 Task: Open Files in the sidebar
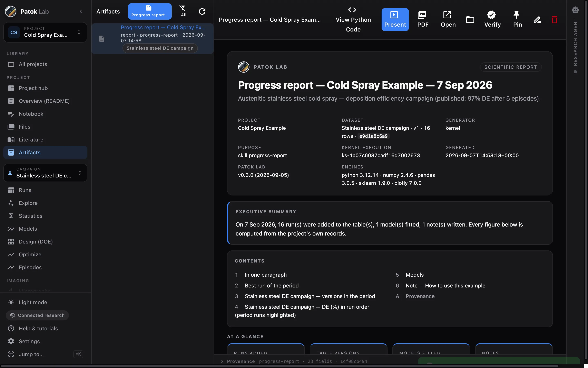click(45, 127)
